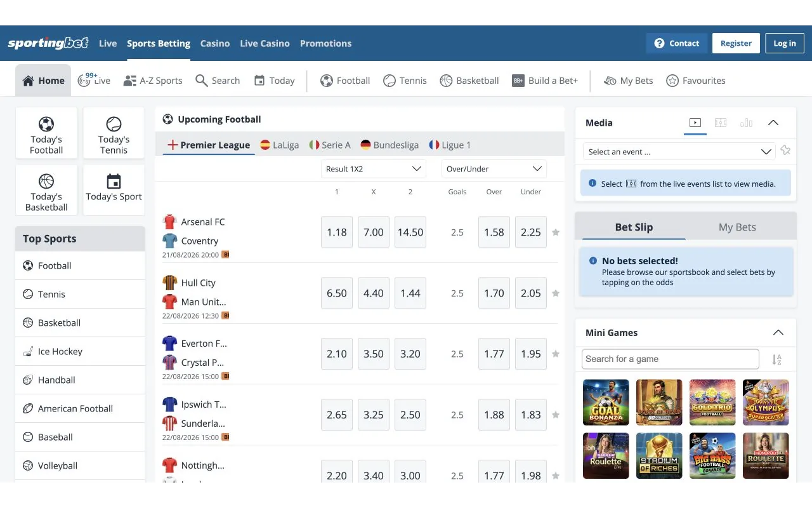Open Build a Bet+ feature
This screenshot has height=508, width=812.
[545, 81]
